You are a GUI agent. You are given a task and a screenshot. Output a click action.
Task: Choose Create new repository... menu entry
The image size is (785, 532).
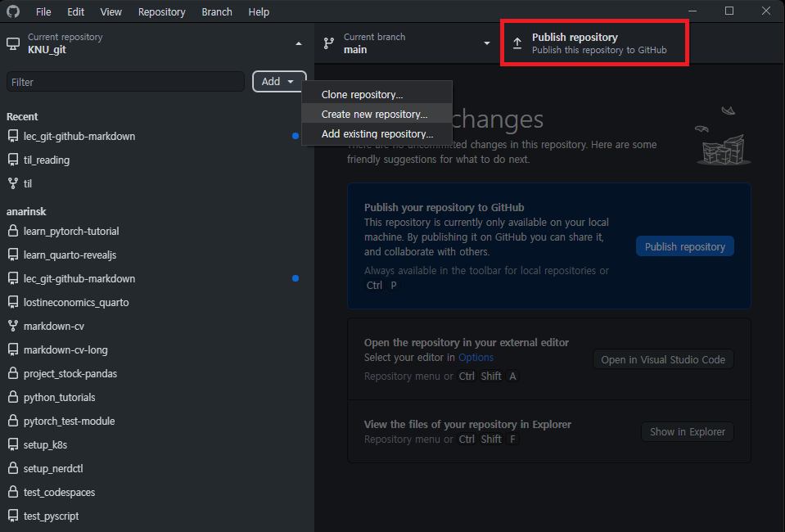pyautogui.click(x=377, y=114)
